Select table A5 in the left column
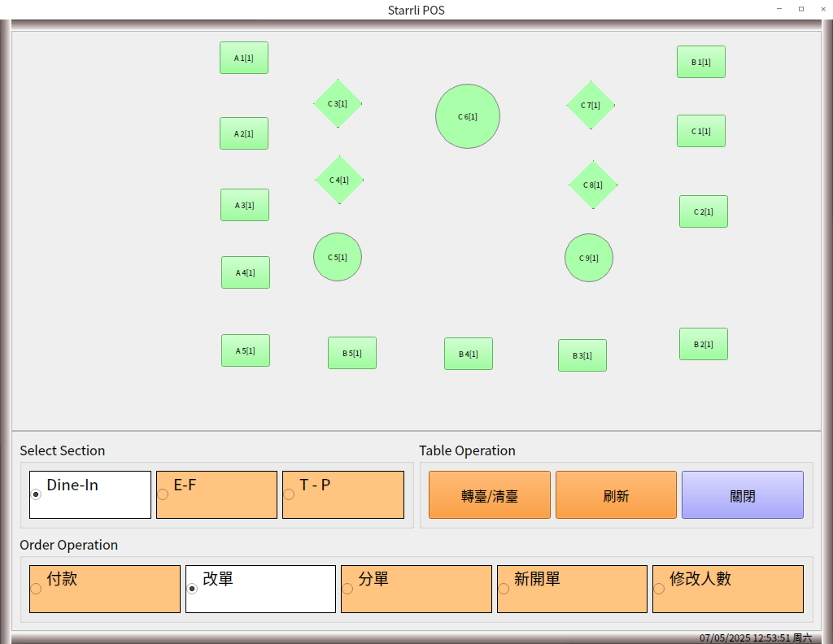This screenshot has width=833, height=644. pos(245,350)
